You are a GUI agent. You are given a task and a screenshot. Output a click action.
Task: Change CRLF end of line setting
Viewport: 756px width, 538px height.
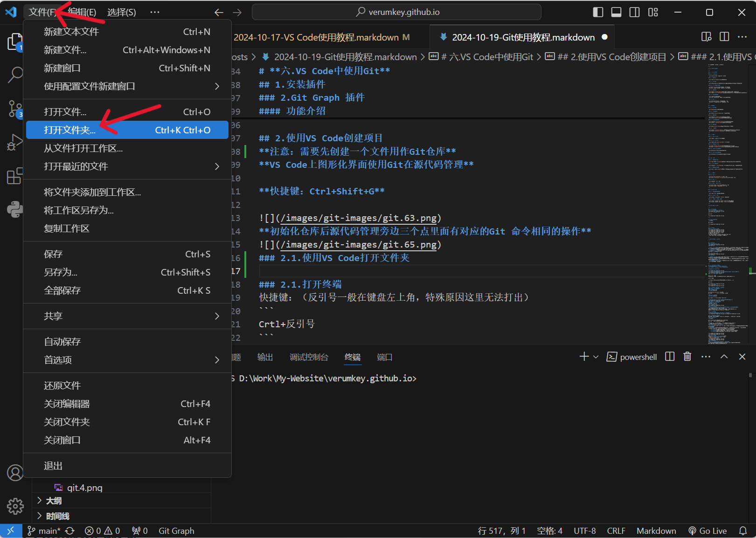[616, 531]
